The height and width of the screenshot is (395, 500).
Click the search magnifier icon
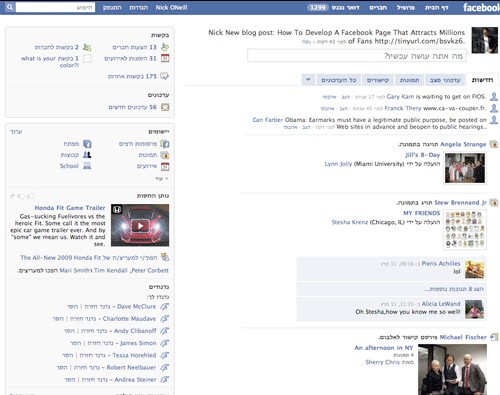coord(10,7)
